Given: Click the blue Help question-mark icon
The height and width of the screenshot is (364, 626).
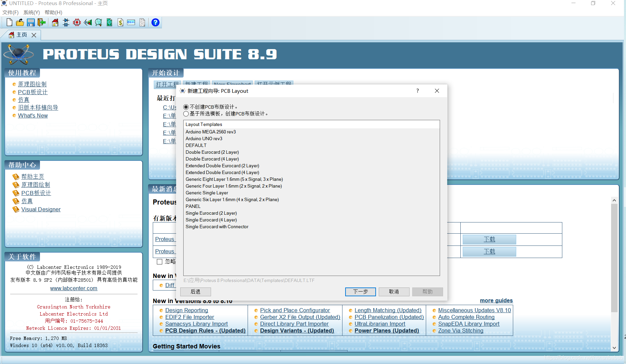Looking at the screenshot, I should point(155,22).
